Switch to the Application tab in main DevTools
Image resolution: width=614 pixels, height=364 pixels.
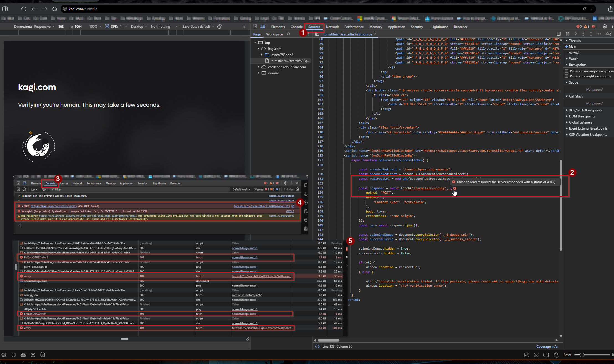point(396,27)
